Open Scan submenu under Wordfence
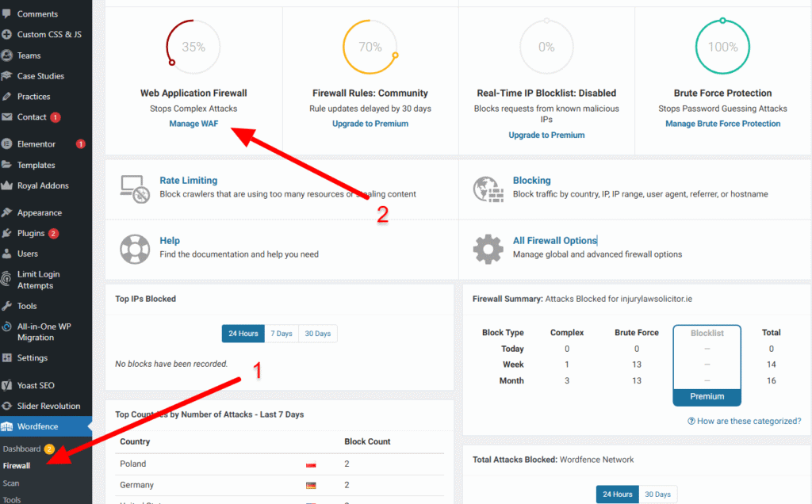The image size is (812, 504). point(11,483)
